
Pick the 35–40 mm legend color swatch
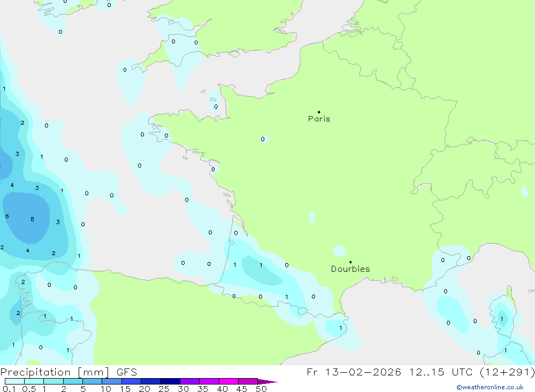[209, 381]
